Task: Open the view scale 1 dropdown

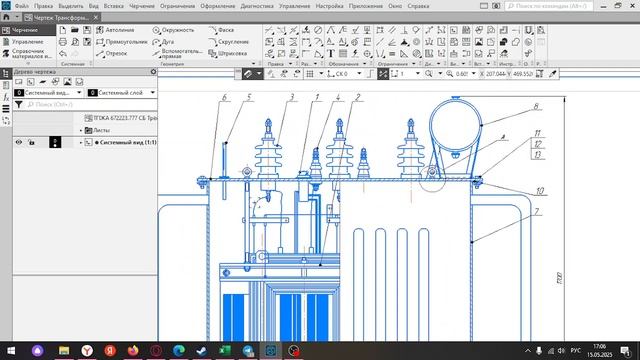Action: pos(418,74)
